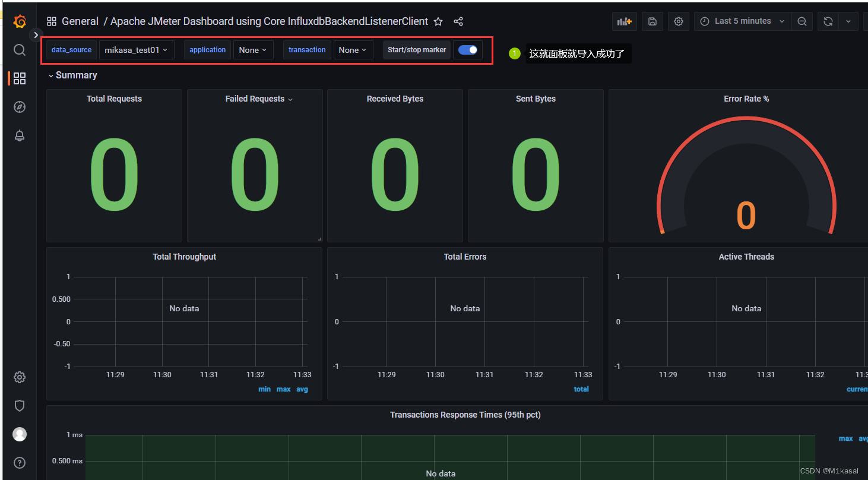This screenshot has height=480, width=868.
Task: Star this dashboard as favorite
Action: [438, 21]
